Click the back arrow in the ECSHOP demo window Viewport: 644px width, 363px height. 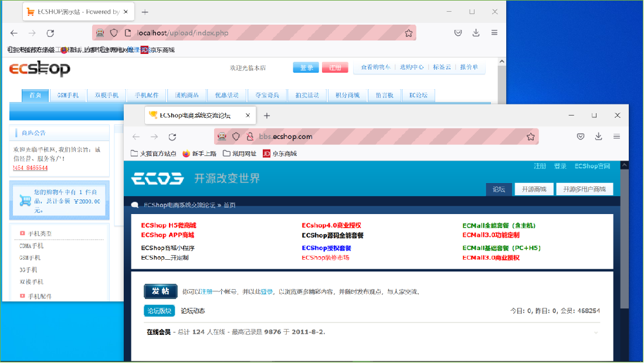[14, 33]
